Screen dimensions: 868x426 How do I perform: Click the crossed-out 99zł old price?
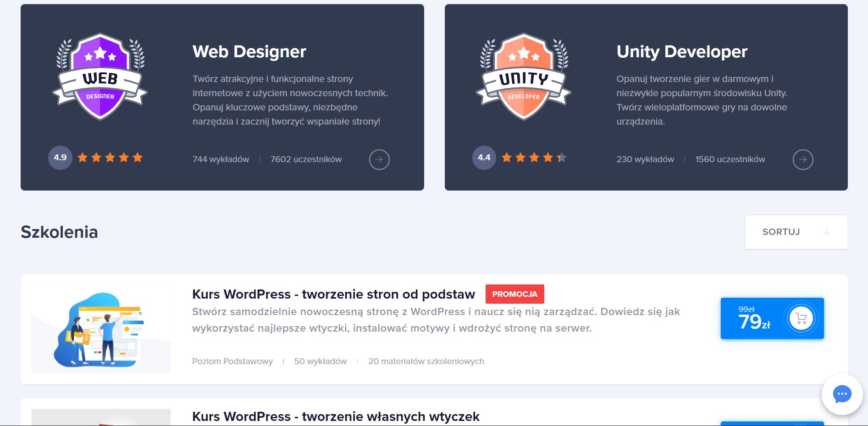point(746,309)
